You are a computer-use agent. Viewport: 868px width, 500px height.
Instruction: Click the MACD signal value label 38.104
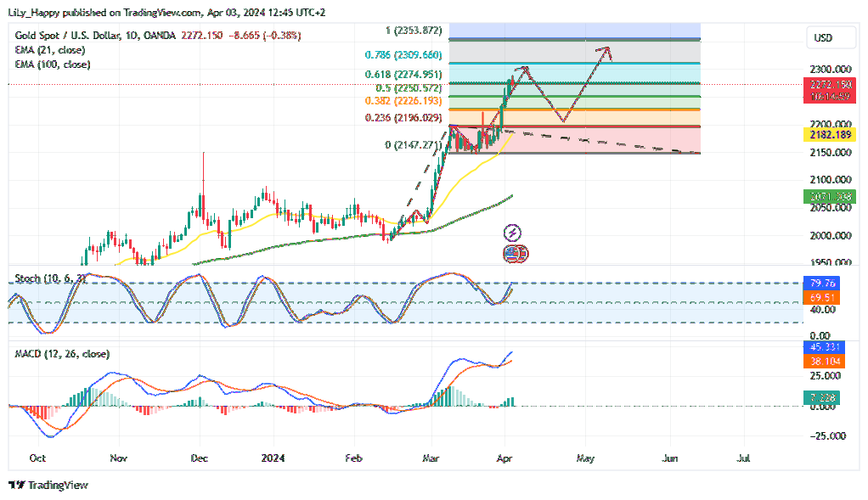[x=825, y=361]
